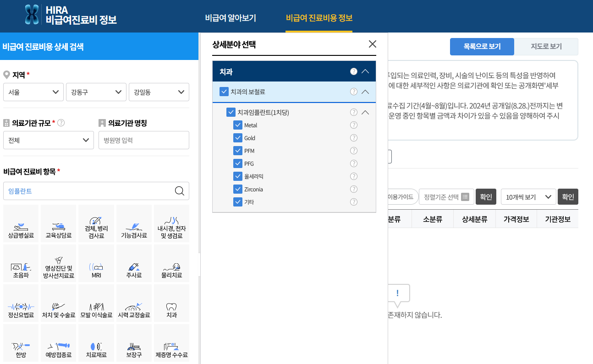Choose the 정신요법료 category icon
Image resolution: width=593 pixels, height=364 pixels.
[21, 303]
